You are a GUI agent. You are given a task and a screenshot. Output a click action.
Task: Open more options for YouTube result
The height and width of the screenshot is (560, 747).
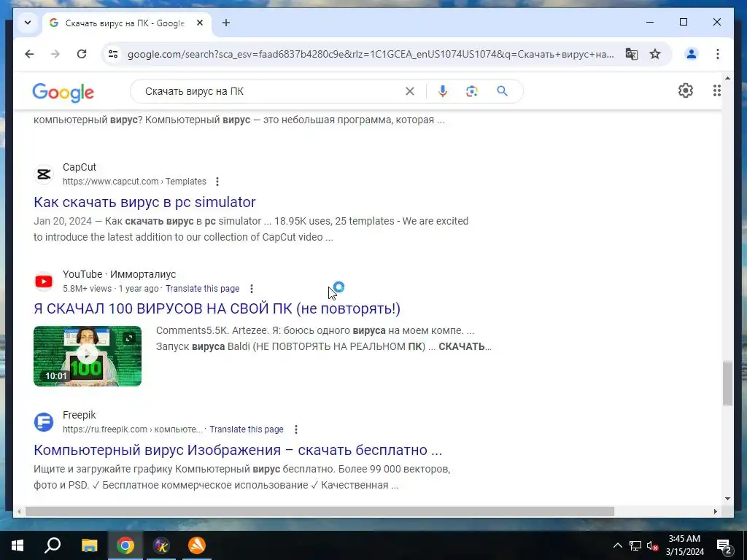(252, 289)
